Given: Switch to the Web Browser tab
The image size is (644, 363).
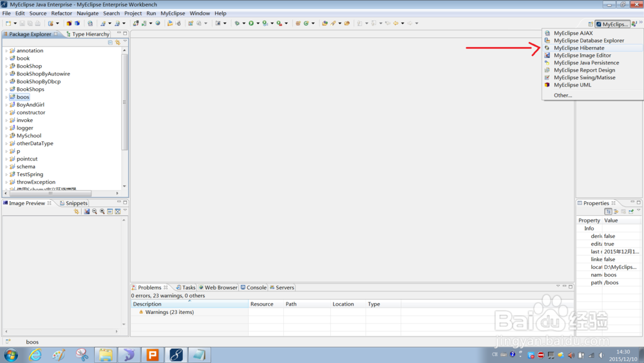Looking at the screenshot, I should click(x=218, y=288).
